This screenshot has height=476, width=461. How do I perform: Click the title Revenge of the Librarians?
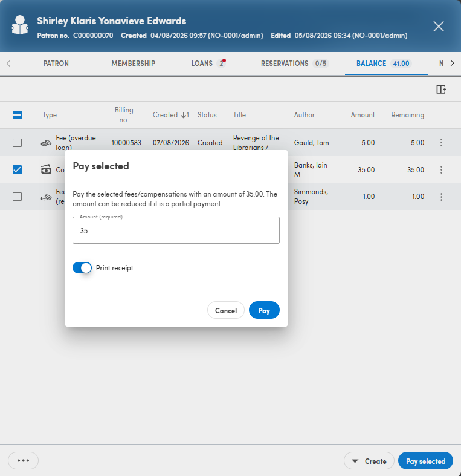256,142
